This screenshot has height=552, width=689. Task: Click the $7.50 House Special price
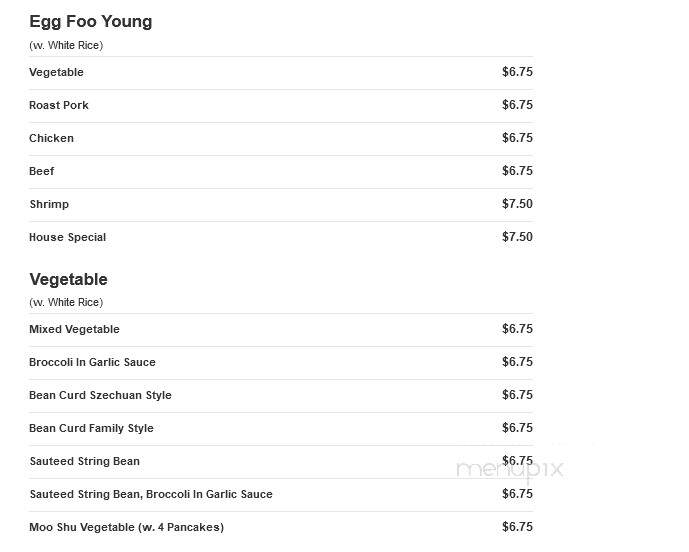click(517, 237)
